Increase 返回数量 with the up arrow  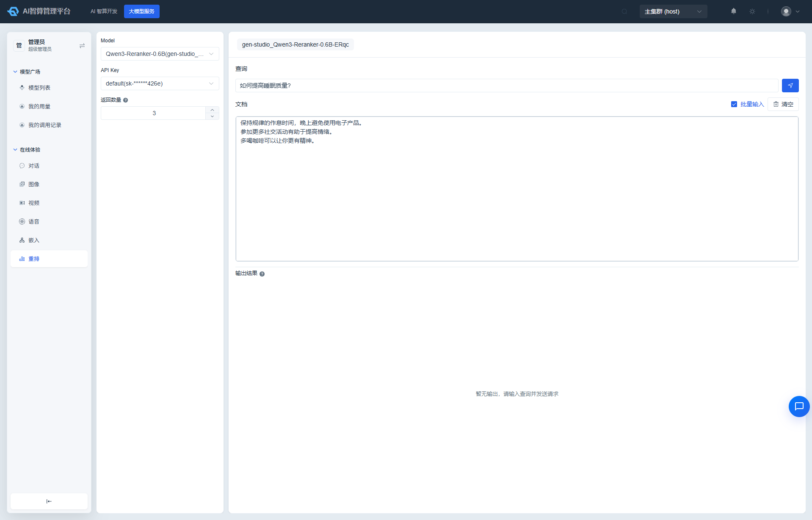pos(212,110)
